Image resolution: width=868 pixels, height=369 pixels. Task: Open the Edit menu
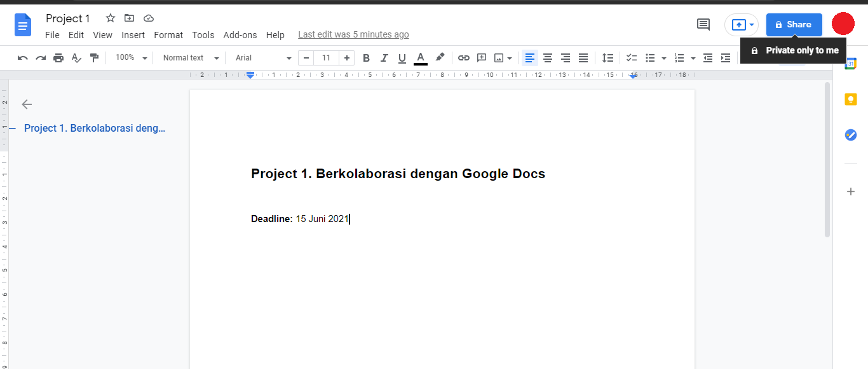pyautogui.click(x=76, y=35)
